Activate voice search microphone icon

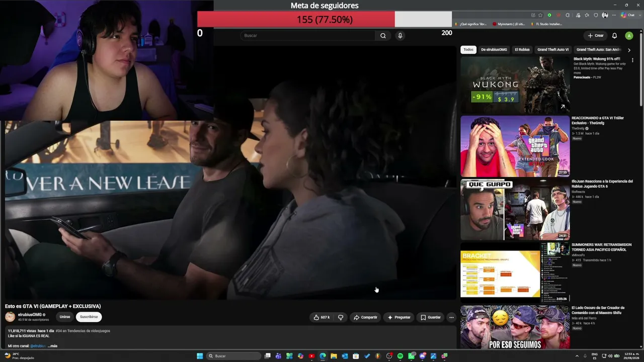point(400,36)
